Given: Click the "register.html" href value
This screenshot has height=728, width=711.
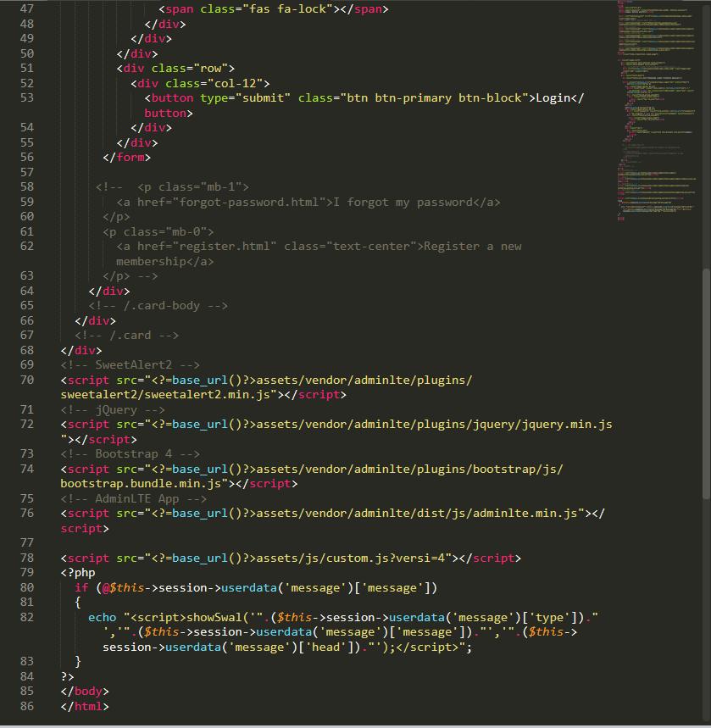Looking at the screenshot, I should 225,246.
